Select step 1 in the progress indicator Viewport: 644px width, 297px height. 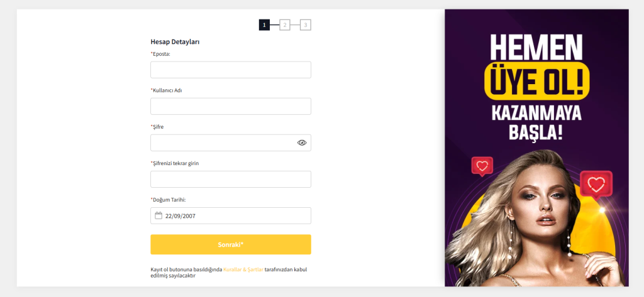(264, 25)
